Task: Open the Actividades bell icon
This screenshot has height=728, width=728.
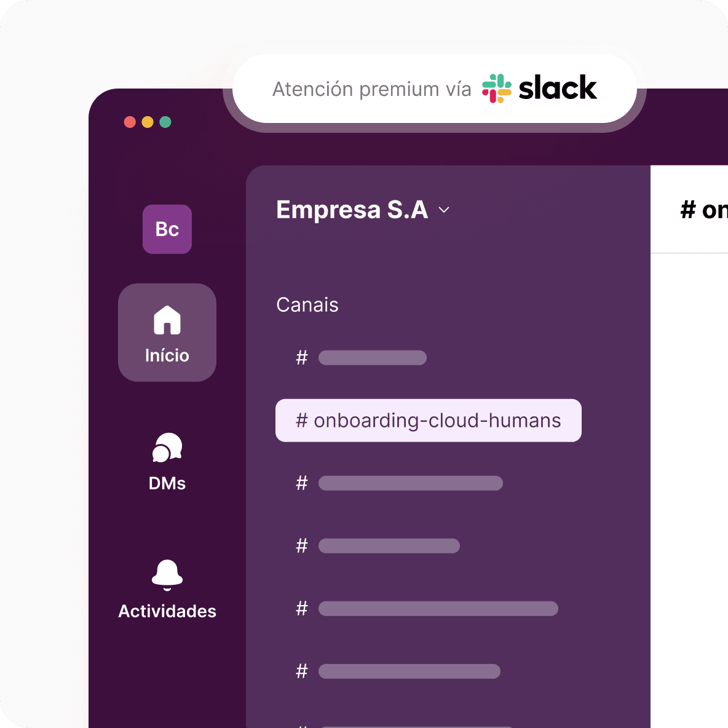Action: [x=167, y=575]
